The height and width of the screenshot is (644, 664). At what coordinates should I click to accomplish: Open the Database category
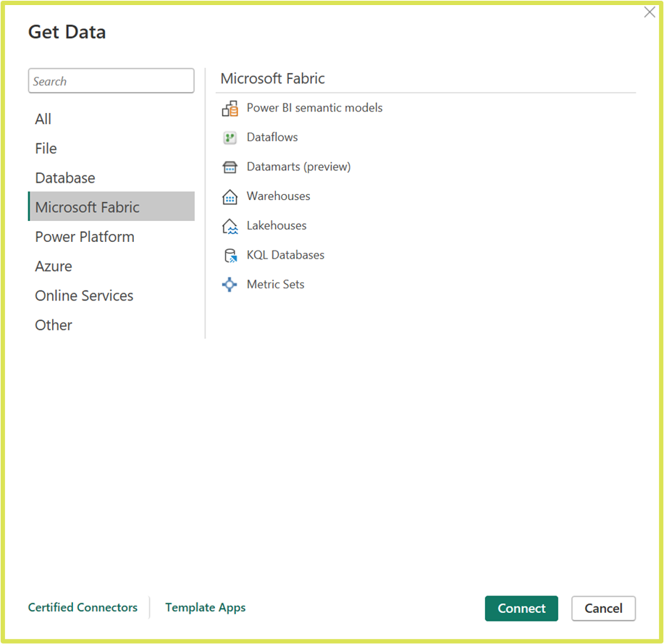pyautogui.click(x=112, y=178)
